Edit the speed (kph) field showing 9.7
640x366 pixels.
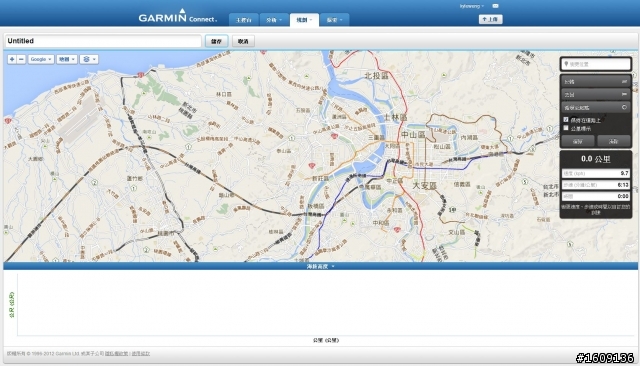[x=596, y=173]
